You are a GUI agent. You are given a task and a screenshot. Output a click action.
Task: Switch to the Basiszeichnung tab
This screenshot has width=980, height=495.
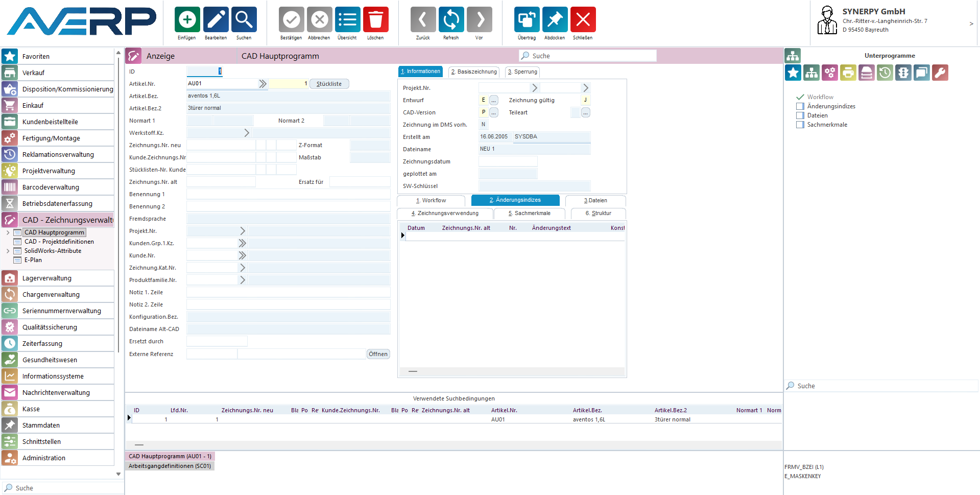(473, 72)
